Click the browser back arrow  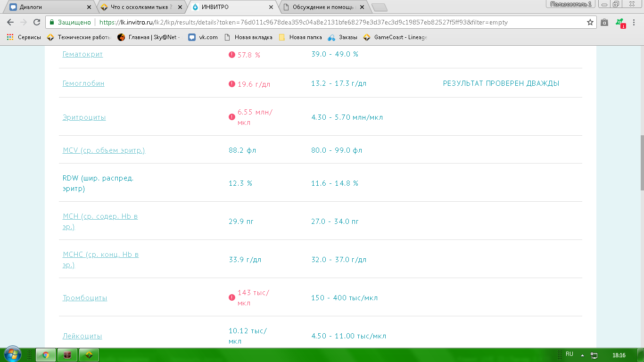(10, 22)
